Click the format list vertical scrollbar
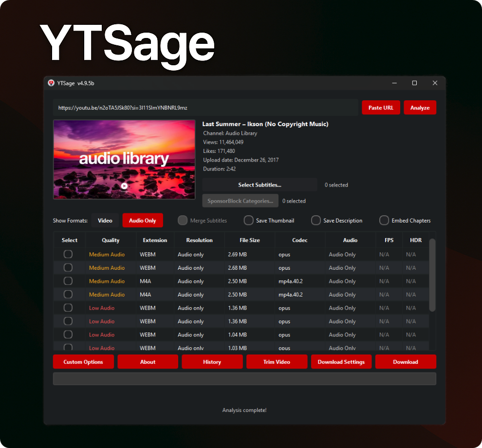This screenshot has height=448, width=482. (x=432, y=275)
